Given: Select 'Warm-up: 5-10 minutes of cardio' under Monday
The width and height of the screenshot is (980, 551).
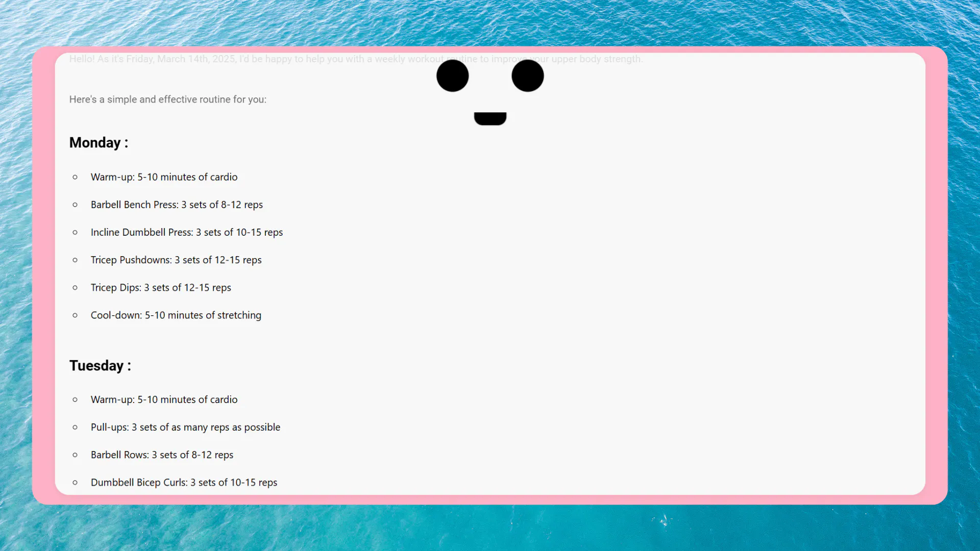Looking at the screenshot, I should [x=164, y=177].
